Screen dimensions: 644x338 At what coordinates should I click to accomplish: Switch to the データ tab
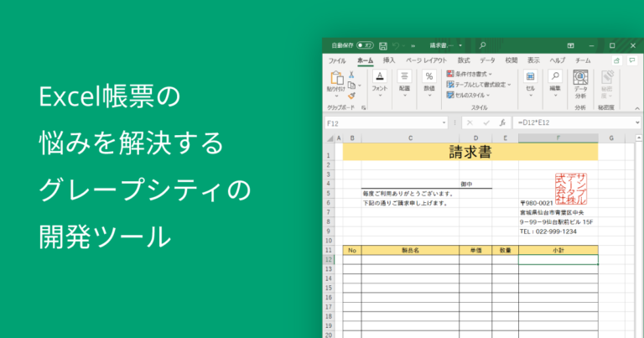pyautogui.click(x=487, y=60)
